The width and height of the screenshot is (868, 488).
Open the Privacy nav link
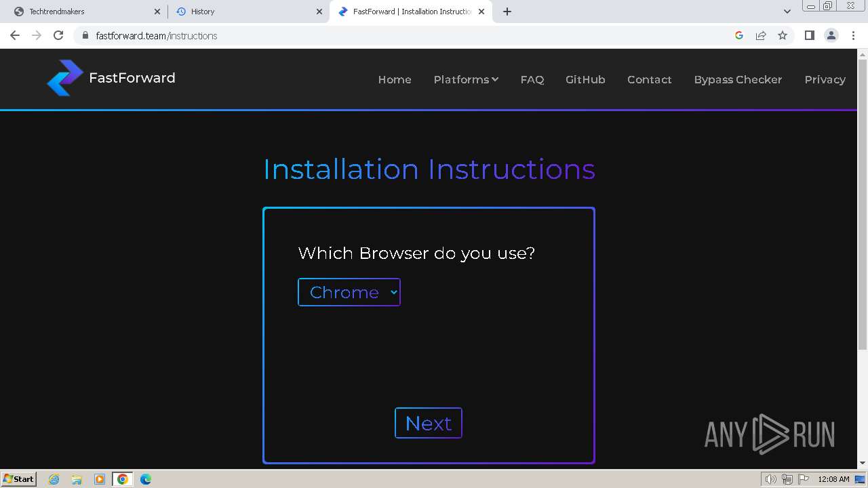pos(825,79)
